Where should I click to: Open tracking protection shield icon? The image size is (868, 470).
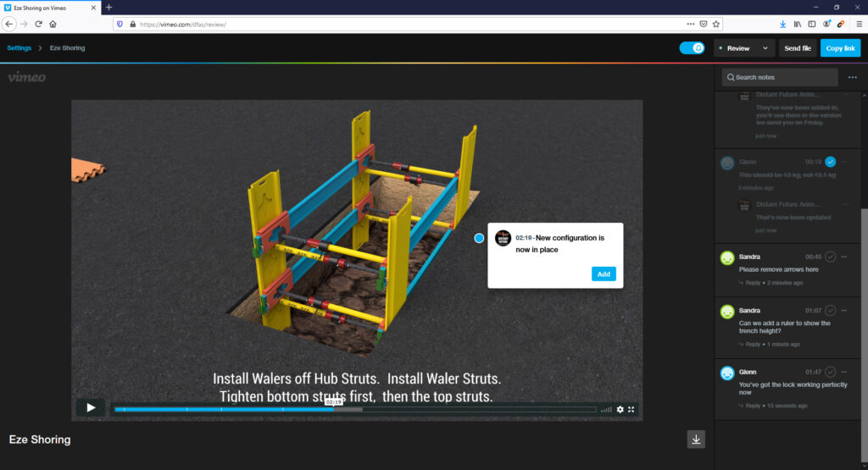[120, 24]
